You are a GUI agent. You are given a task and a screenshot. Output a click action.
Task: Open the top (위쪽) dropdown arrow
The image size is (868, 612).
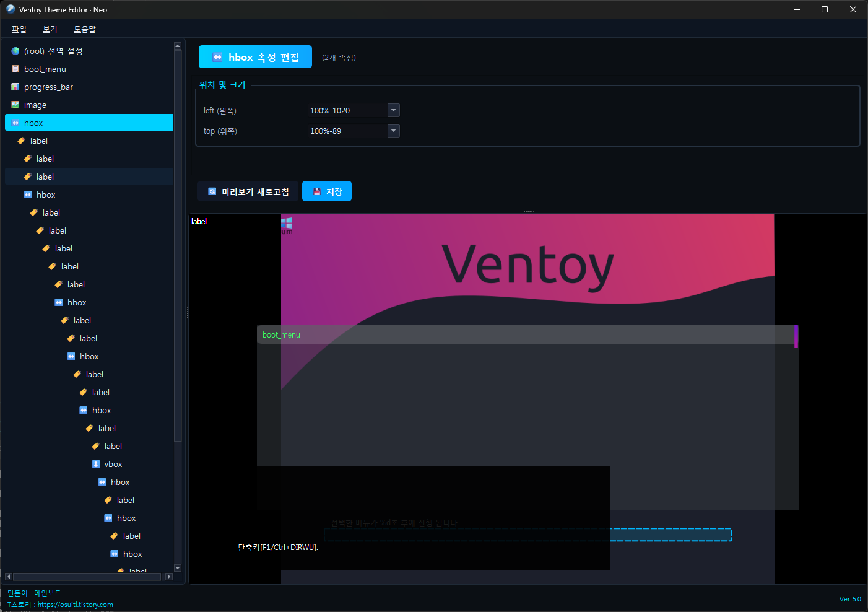coord(394,131)
